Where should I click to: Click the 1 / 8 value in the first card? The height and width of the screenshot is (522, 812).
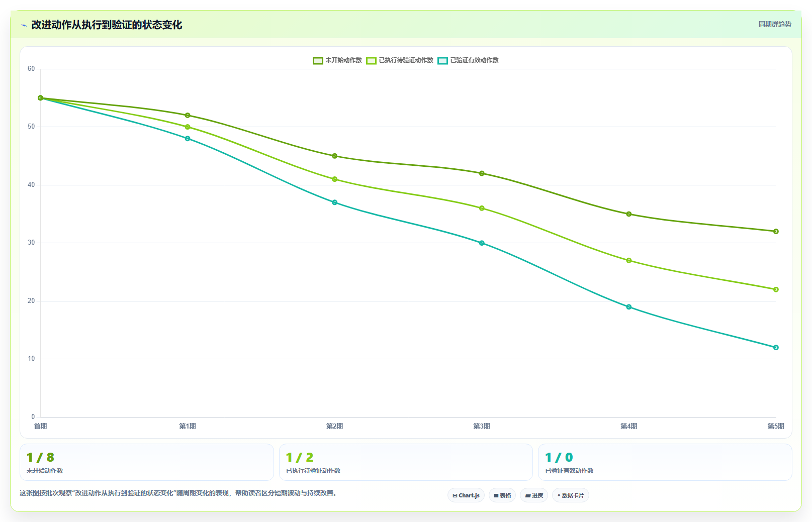40,458
